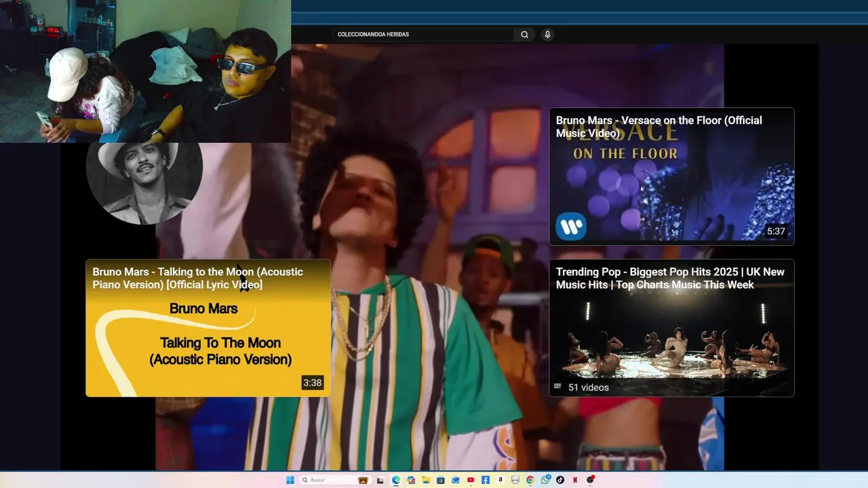Click the 3:38 duration badge
This screenshot has width=868, height=488.
(x=313, y=383)
